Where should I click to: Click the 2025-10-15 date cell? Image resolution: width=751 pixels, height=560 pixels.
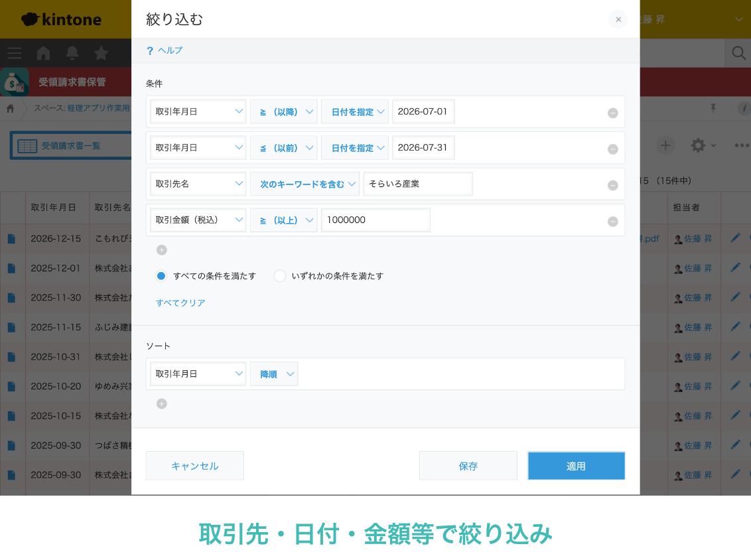[56, 416]
